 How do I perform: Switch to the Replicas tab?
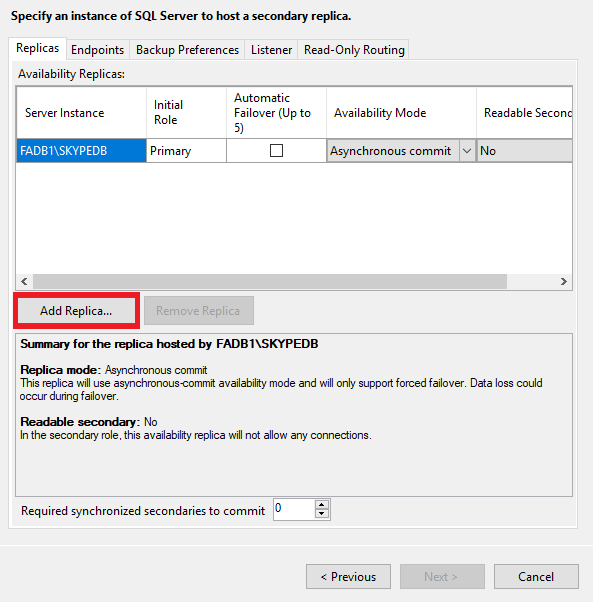37,48
